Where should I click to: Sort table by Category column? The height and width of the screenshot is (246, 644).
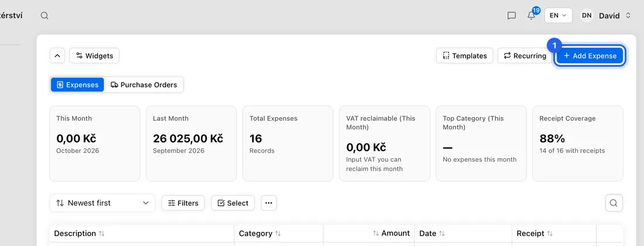(260, 233)
